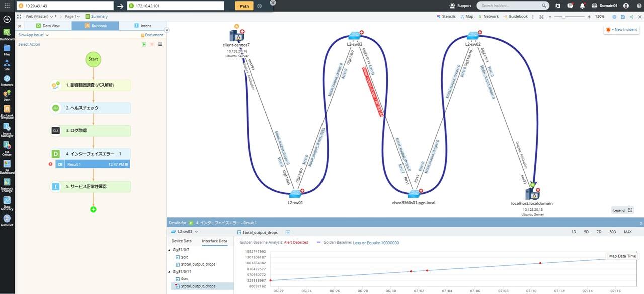Click the path settings gear icon
Viewport: 644px width, 294px height.
[260, 6]
